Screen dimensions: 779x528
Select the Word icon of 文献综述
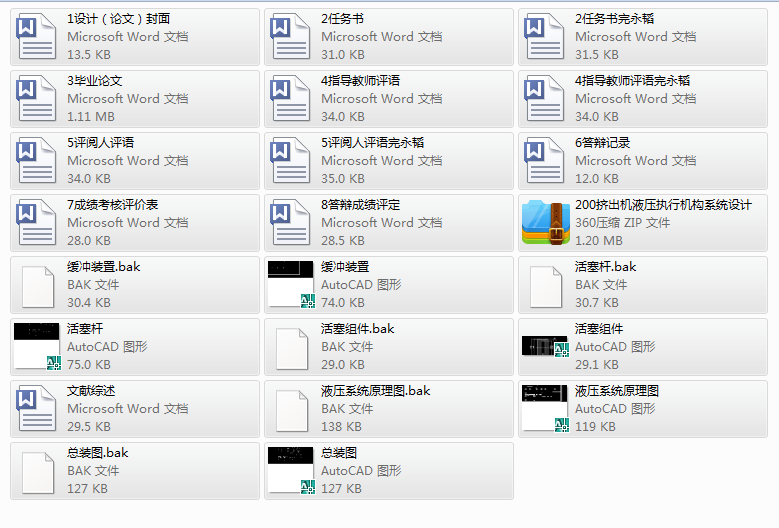(36, 409)
